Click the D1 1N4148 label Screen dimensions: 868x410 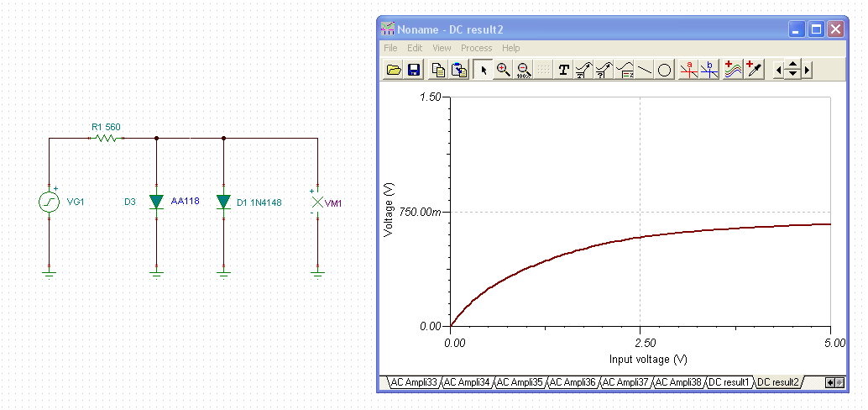[259, 202]
